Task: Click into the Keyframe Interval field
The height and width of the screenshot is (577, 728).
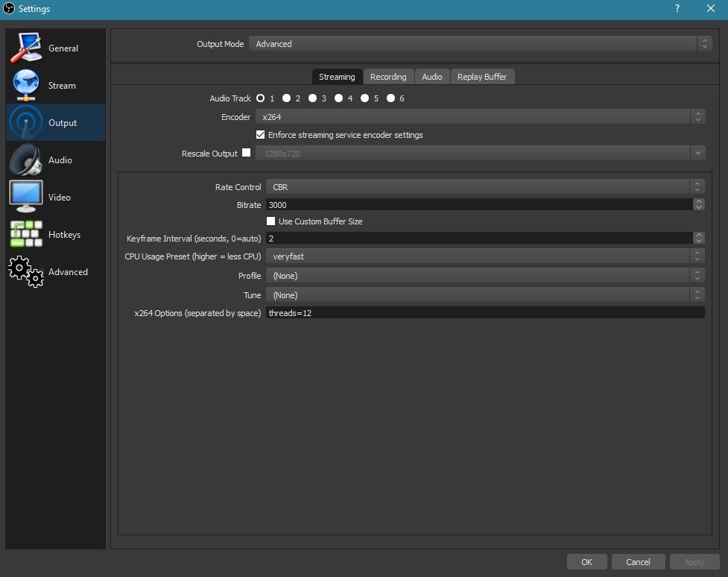Action: 480,238
